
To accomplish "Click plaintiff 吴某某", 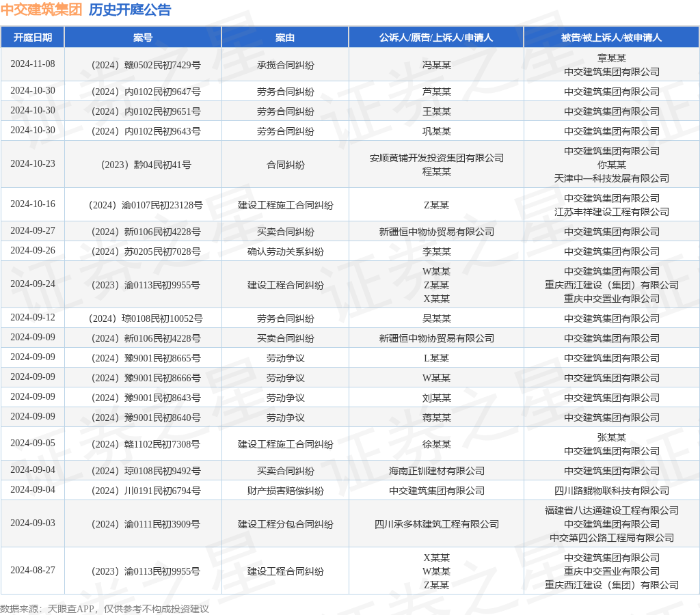I will 437,318.
